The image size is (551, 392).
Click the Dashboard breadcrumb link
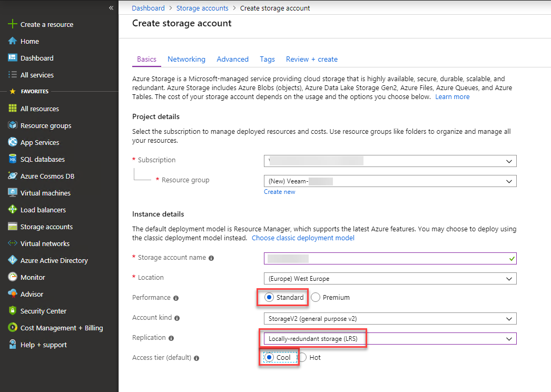(149, 8)
